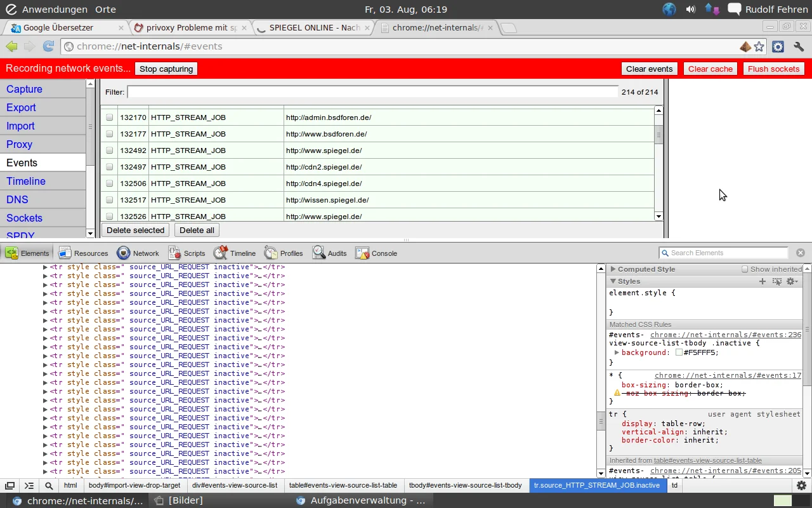
Task: Open the Profiles panel in DevTools
Action: (284, 253)
